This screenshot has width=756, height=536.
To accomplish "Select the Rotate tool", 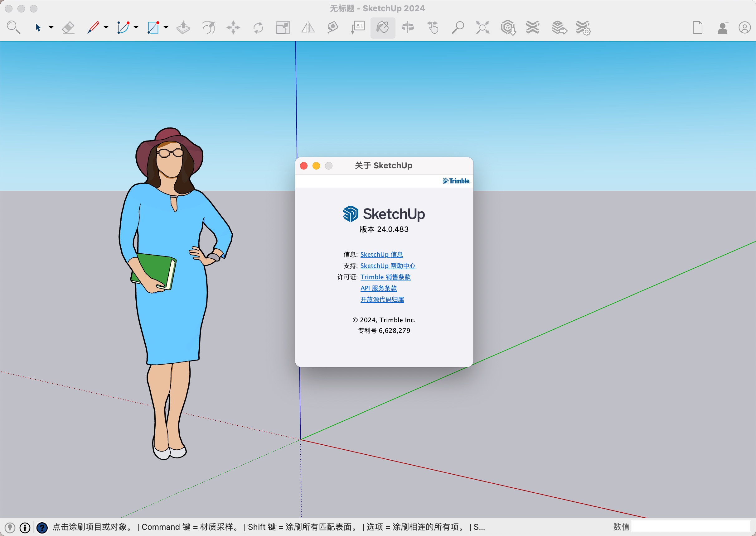I will point(258,27).
